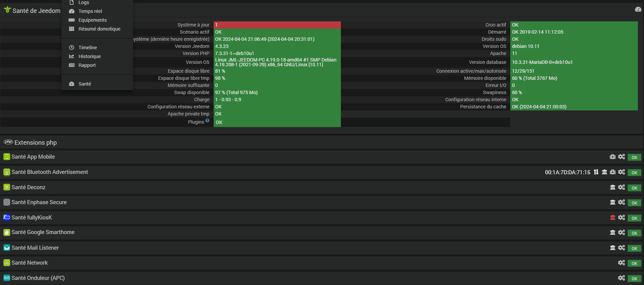Click the daemon building icon for Bluetooth Advertisement

tap(605, 172)
